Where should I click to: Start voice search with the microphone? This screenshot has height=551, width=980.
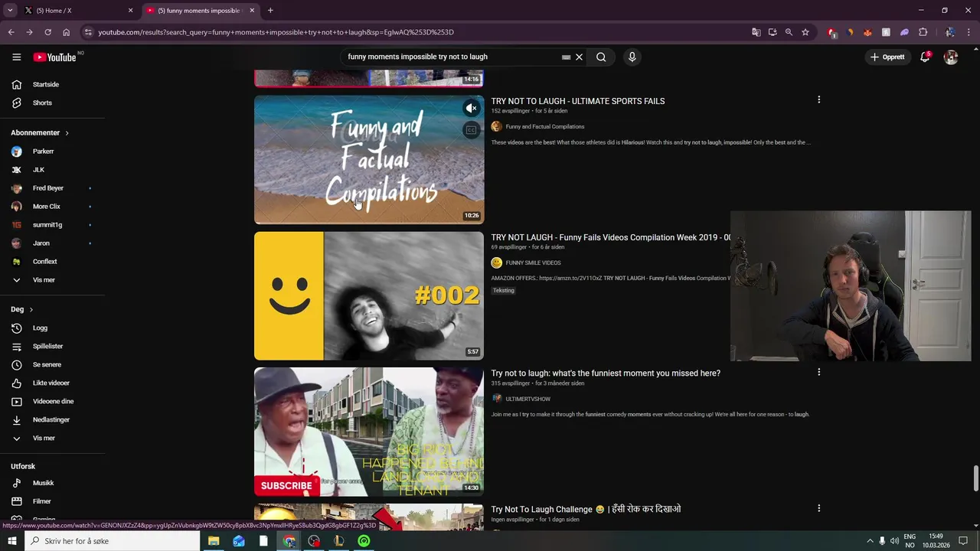(632, 57)
